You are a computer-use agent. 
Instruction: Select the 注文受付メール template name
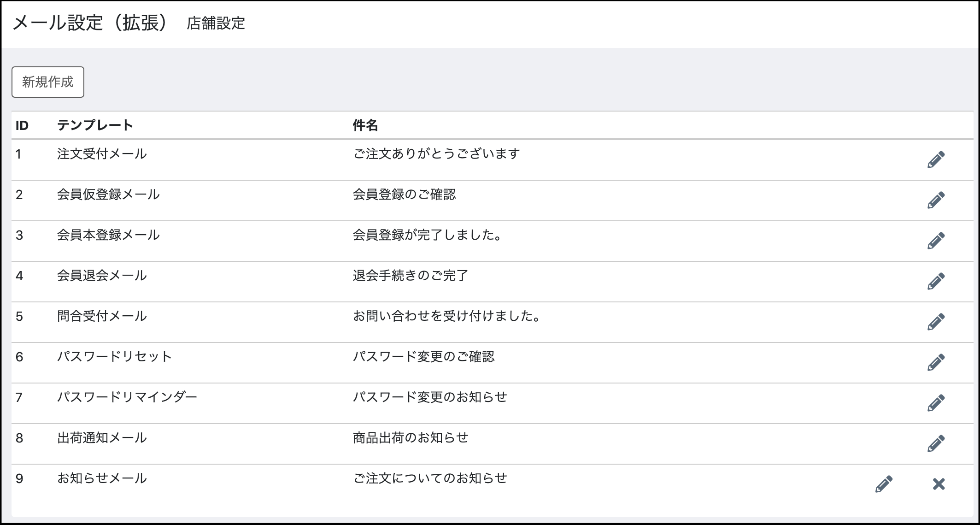(x=102, y=153)
